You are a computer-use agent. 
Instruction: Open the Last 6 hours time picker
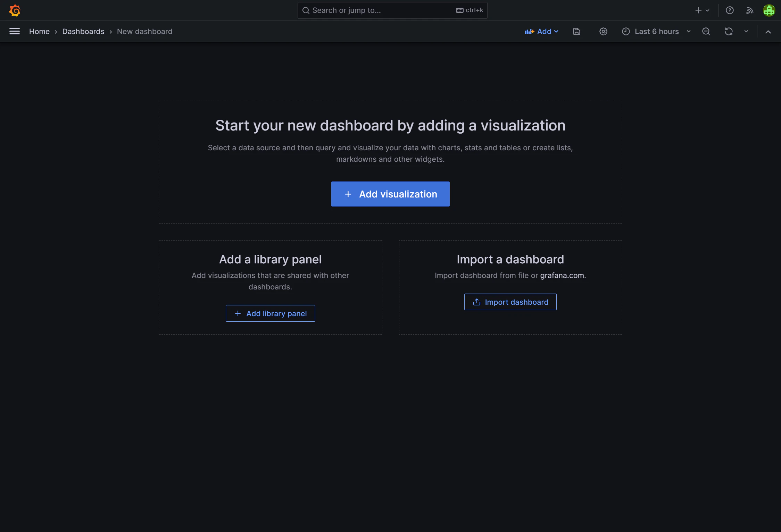tap(656, 32)
